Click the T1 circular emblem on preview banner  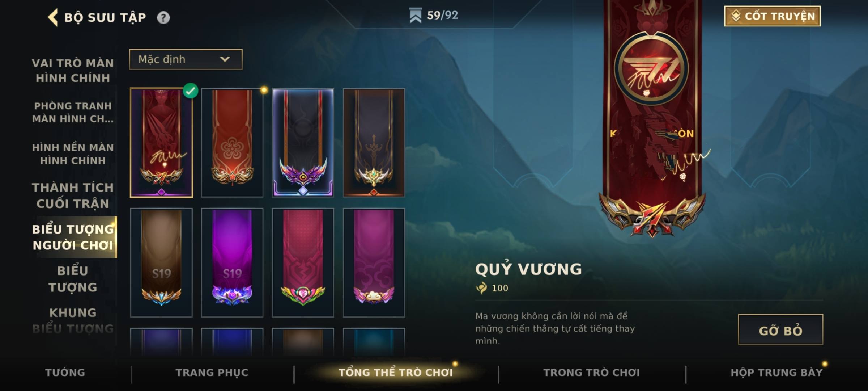(x=652, y=70)
